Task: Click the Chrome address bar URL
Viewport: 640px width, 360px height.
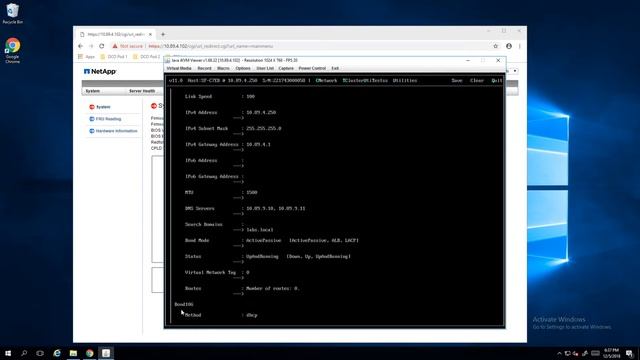Action: click(211, 46)
